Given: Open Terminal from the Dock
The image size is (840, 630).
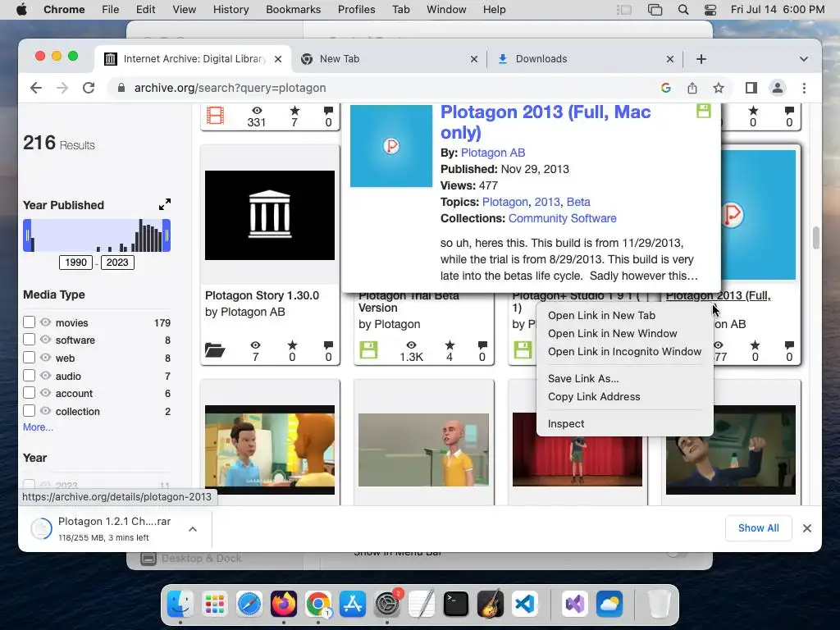Looking at the screenshot, I should [x=456, y=605].
